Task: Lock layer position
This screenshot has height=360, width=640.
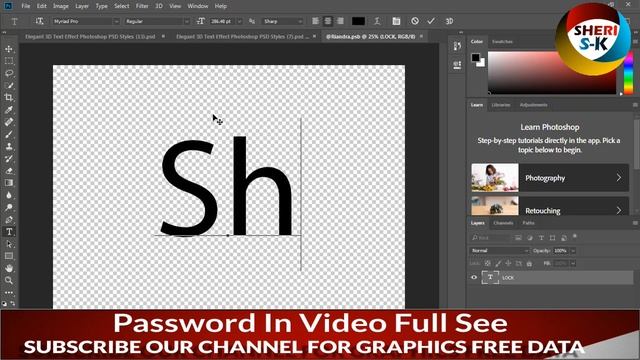Action: (x=508, y=264)
